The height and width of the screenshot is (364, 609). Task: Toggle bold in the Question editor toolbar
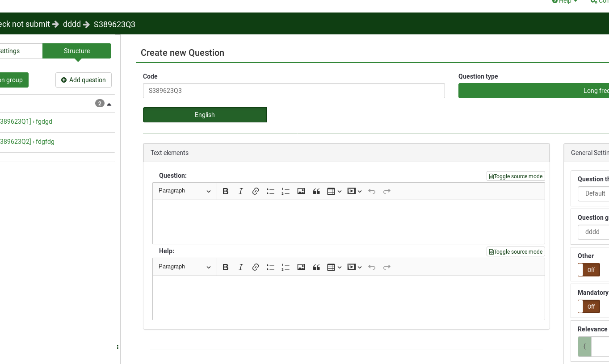click(226, 191)
